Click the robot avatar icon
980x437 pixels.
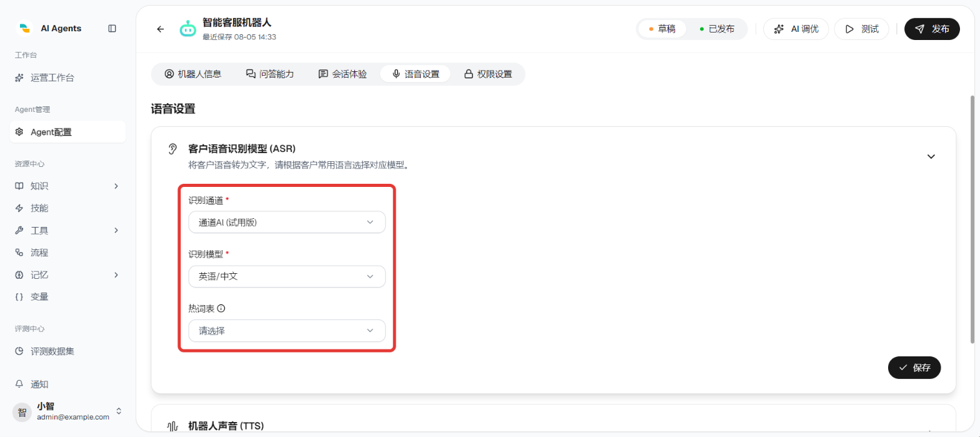188,29
